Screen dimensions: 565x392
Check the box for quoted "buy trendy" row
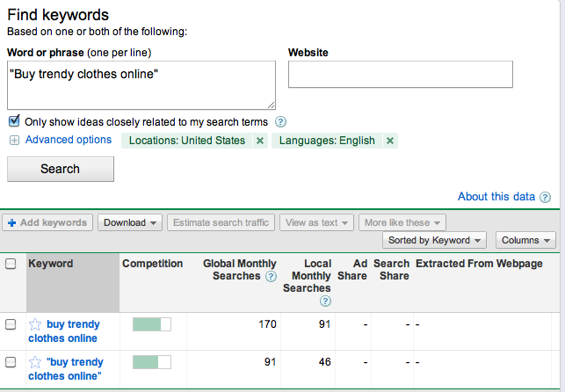[11, 362]
